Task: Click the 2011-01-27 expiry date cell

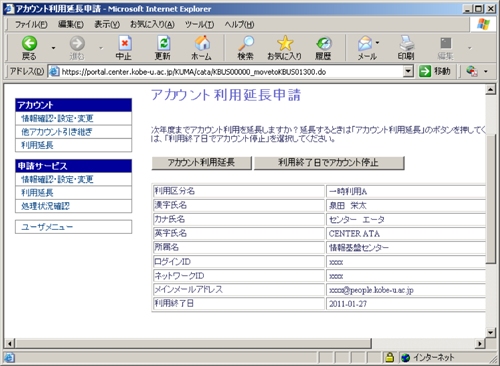Action: coord(406,304)
